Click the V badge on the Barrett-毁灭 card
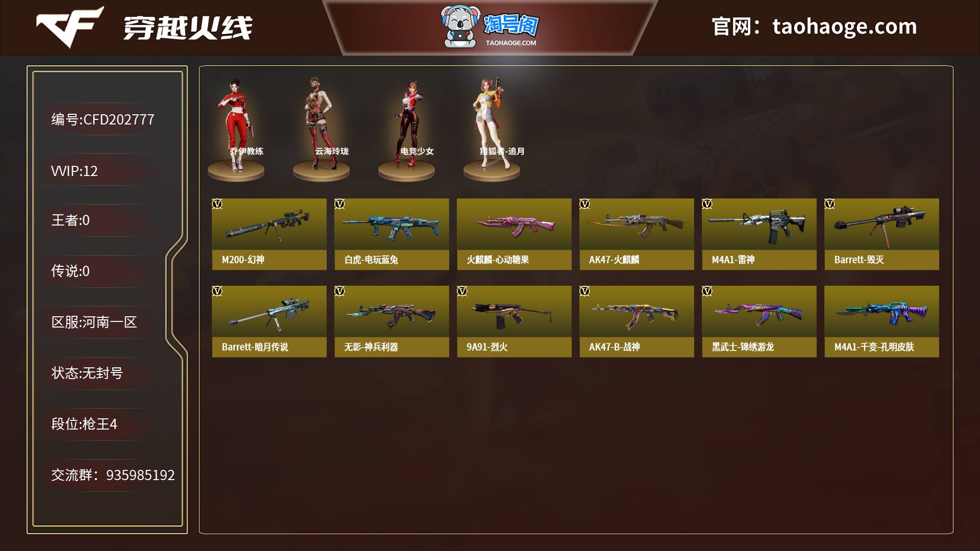The height and width of the screenshot is (551, 980). pos(830,204)
